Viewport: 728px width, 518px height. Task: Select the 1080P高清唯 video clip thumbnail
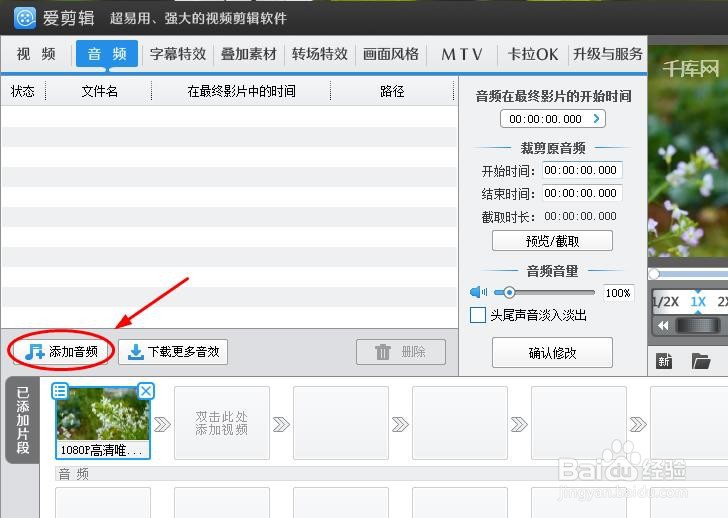(103, 423)
